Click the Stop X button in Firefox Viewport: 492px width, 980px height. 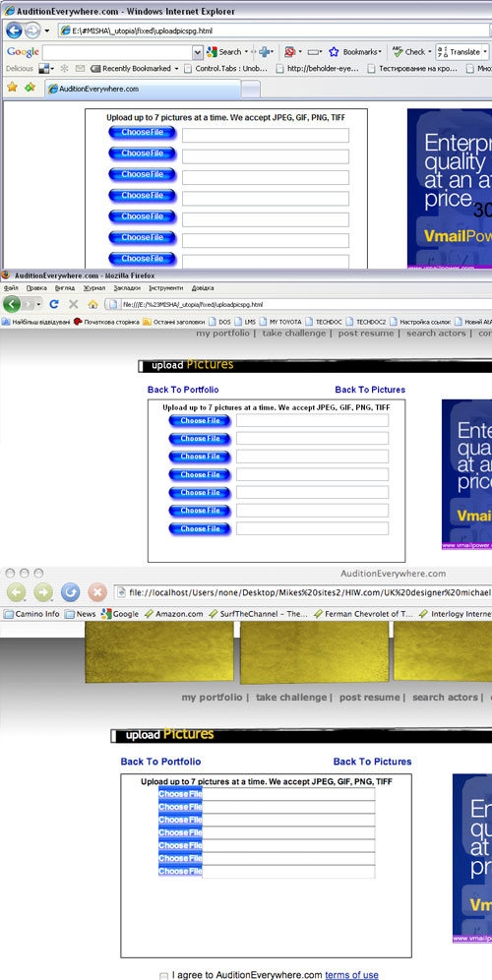[x=73, y=304]
